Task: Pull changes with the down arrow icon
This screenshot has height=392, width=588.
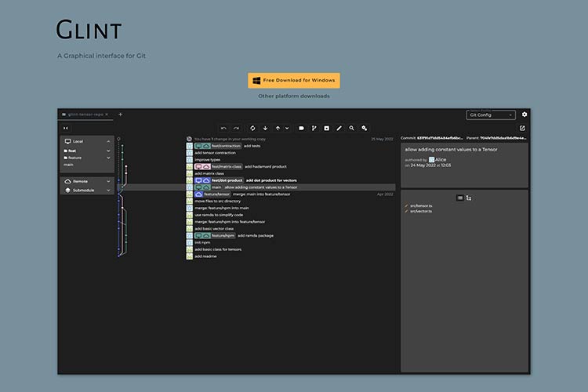Action: [x=265, y=128]
